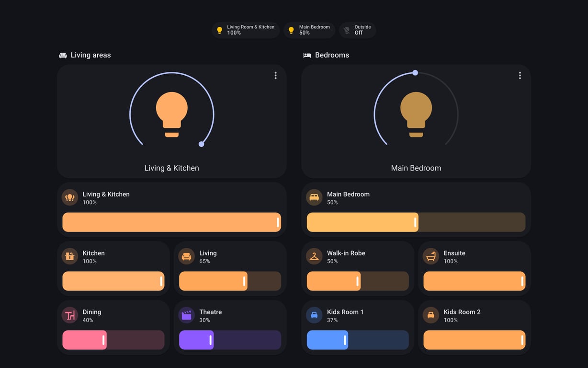Click the Dining tile name text

[92, 312]
